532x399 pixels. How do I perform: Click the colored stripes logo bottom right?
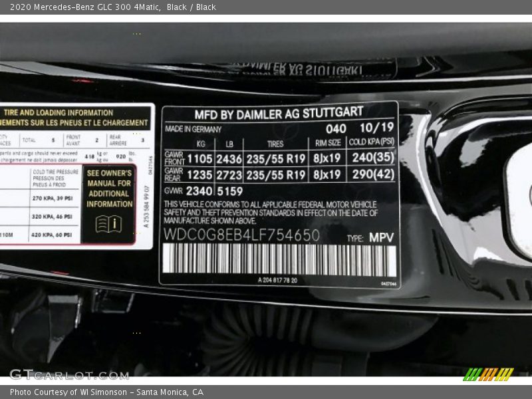pos(488,374)
